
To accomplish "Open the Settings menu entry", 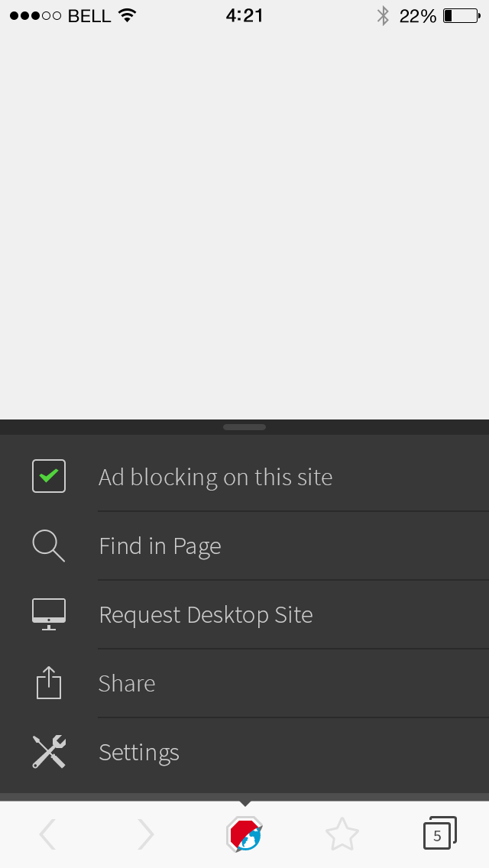I will click(139, 753).
